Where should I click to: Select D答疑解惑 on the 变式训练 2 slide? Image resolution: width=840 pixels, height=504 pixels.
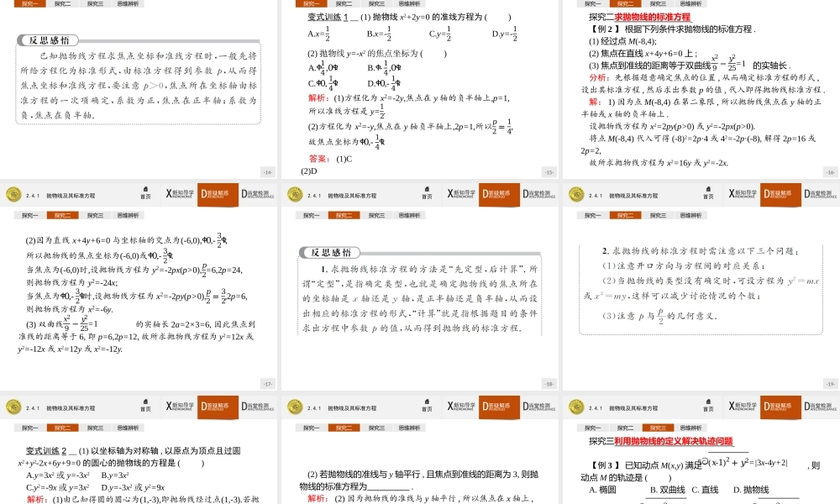(218, 407)
